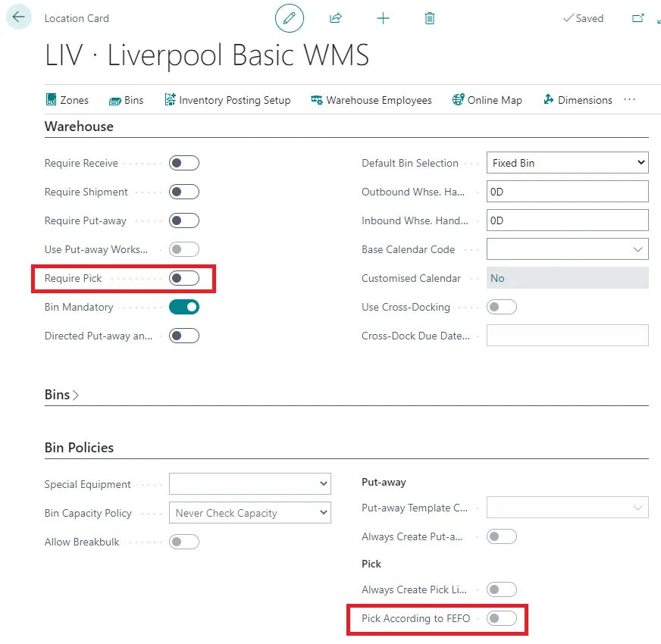This screenshot has height=644, width=661.
Task: Open Warehouse Employees
Action: click(x=371, y=100)
